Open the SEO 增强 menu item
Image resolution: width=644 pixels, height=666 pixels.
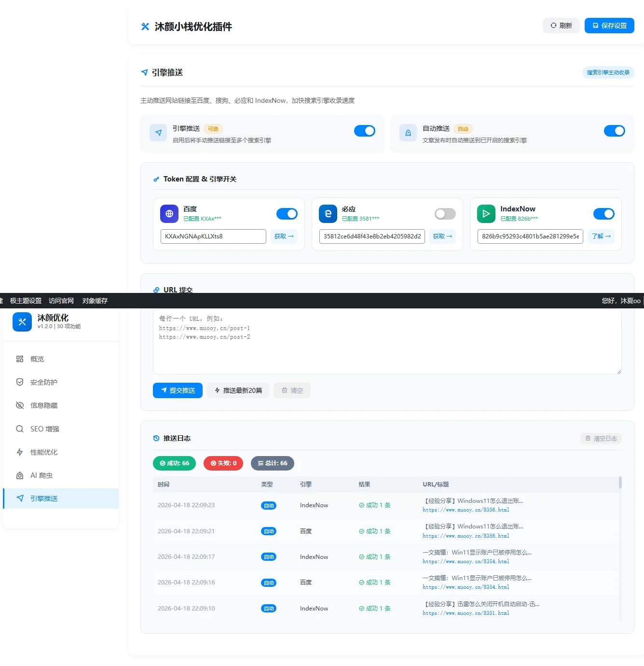(44, 429)
